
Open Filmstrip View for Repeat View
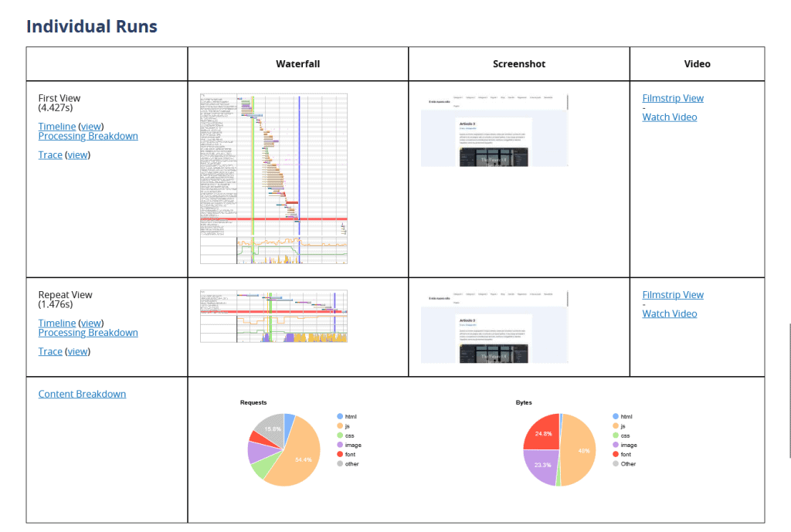pos(673,295)
